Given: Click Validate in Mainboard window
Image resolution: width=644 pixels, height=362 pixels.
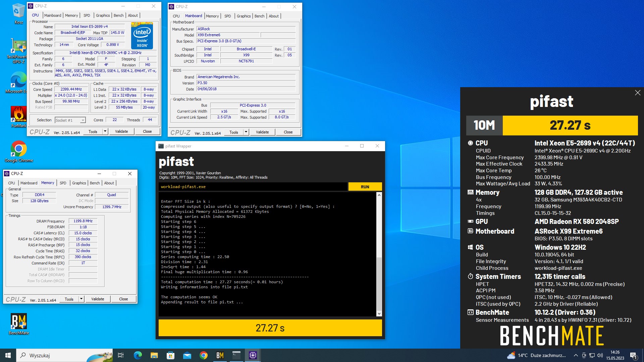Looking at the screenshot, I should click(262, 132).
